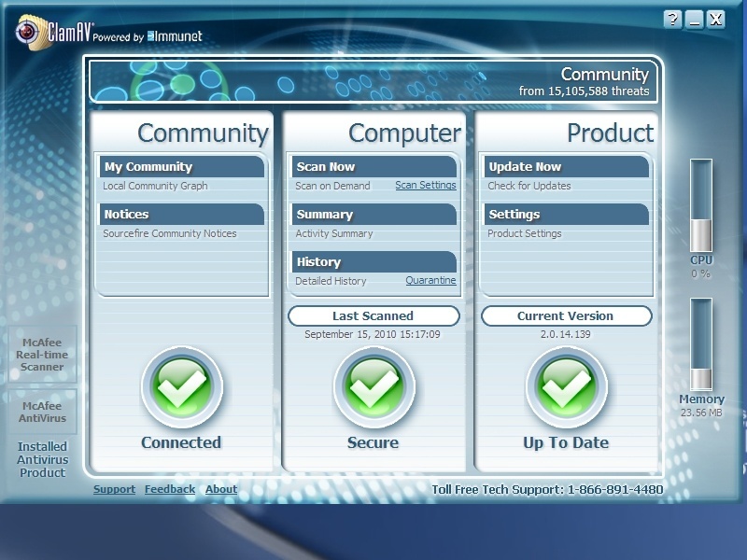
Task: Click the Product Settings text
Action: click(x=525, y=233)
